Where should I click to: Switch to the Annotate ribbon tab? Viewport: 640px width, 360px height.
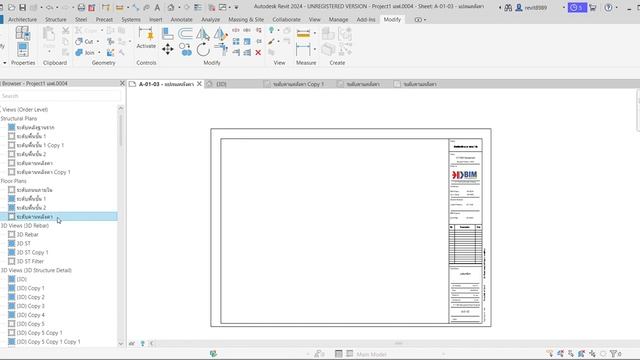(181, 20)
